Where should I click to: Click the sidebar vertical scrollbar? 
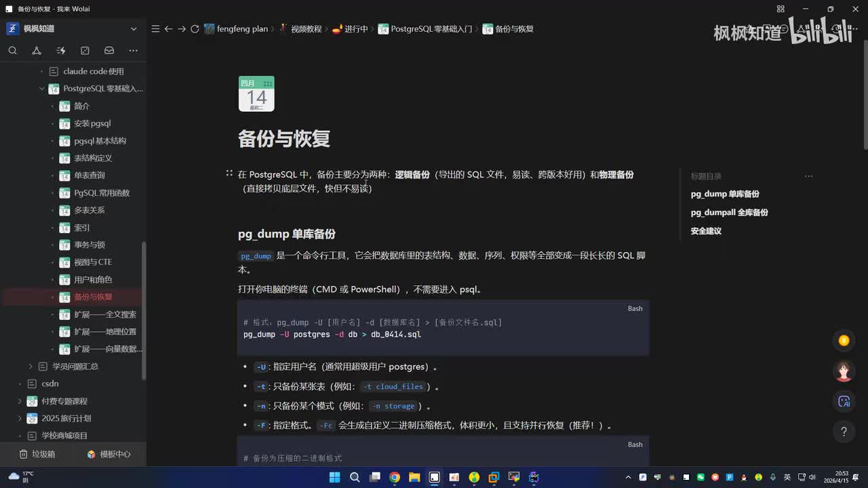(x=143, y=310)
